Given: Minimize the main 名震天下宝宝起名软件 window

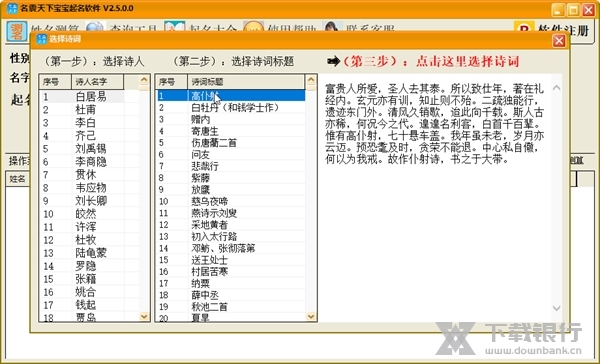Looking at the screenshot, I should (558, 10).
